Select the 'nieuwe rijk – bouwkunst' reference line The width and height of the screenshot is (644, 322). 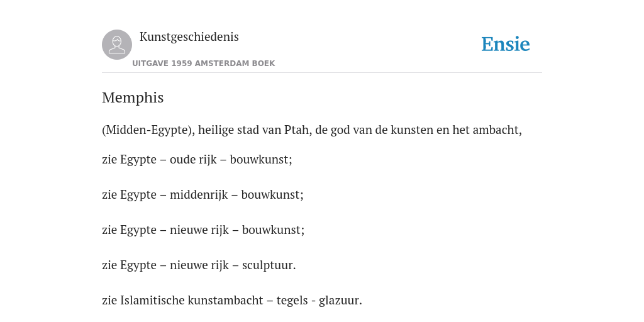[x=203, y=230]
